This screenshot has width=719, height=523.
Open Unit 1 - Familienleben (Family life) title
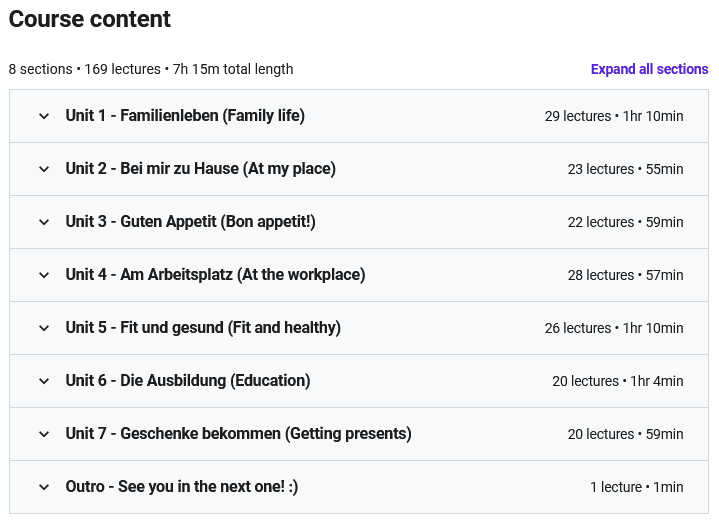tap(185, 116)
